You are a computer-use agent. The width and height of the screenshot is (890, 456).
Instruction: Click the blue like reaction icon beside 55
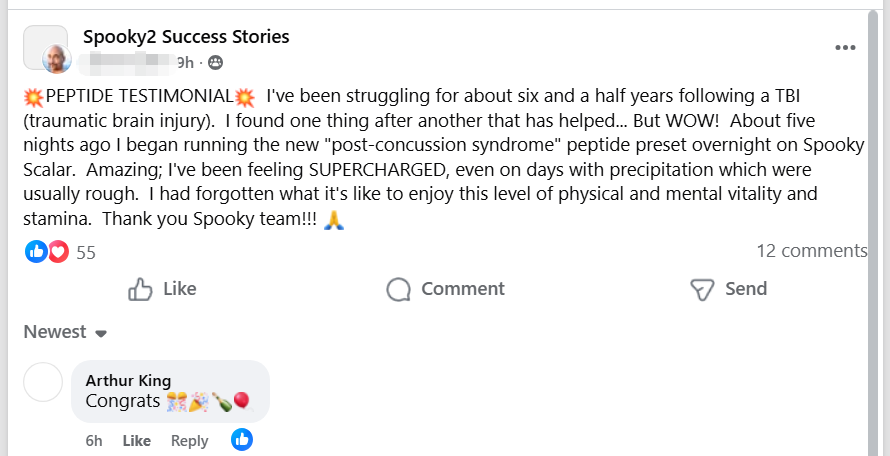36,252
